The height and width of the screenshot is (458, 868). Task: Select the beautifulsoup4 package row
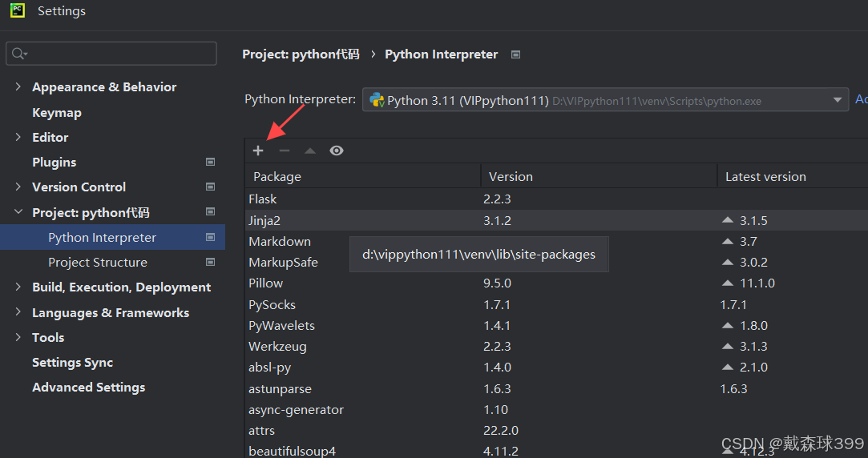[x=556, y=450]
